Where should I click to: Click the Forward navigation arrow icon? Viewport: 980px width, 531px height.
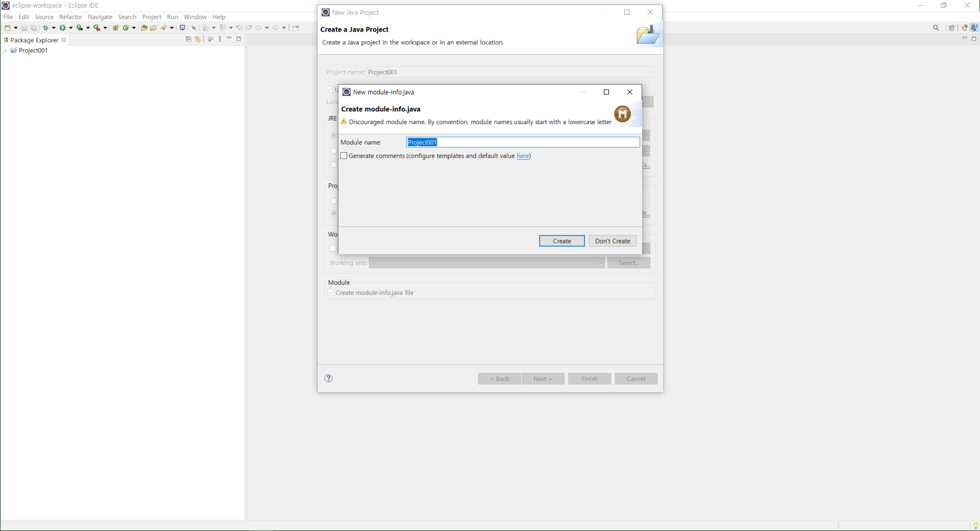pyautogui.click(x=276, y=28)
